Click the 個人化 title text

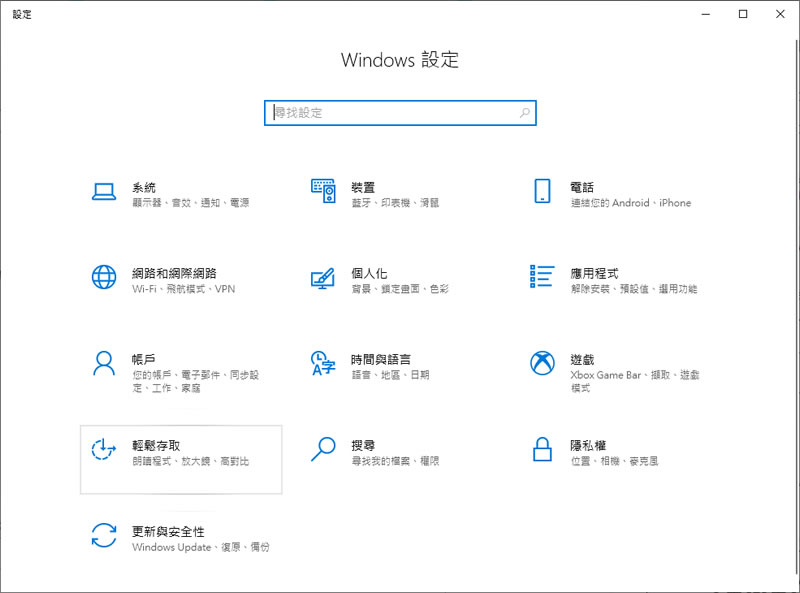pos(369,274)
